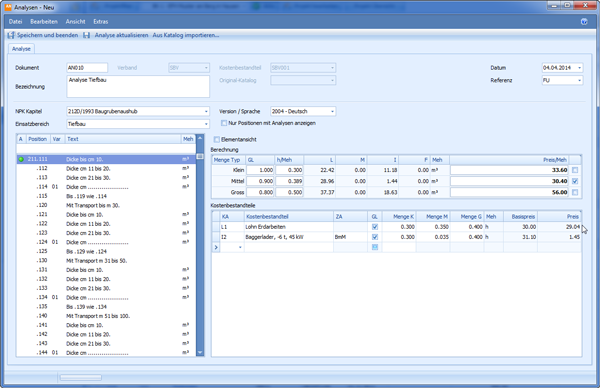Click Aus Katalog importieren...
This screenshot has height=388, width=600.
pos(186,35)
